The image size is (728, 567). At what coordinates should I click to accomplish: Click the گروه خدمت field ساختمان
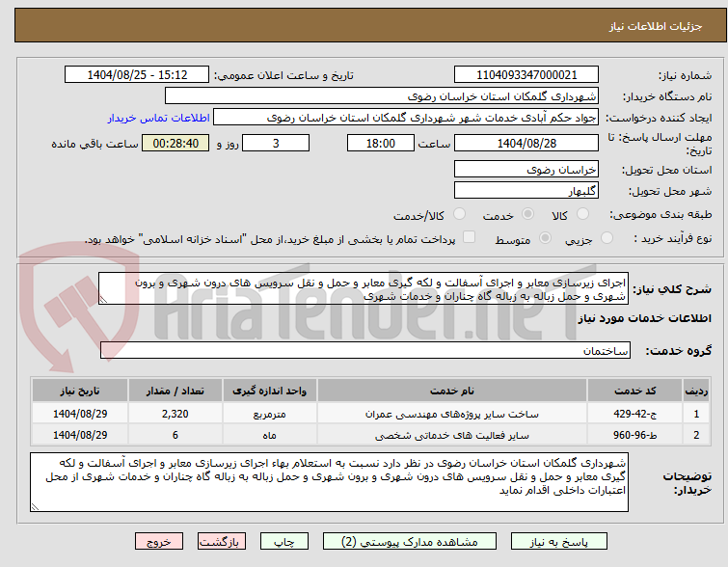[364, 350]
